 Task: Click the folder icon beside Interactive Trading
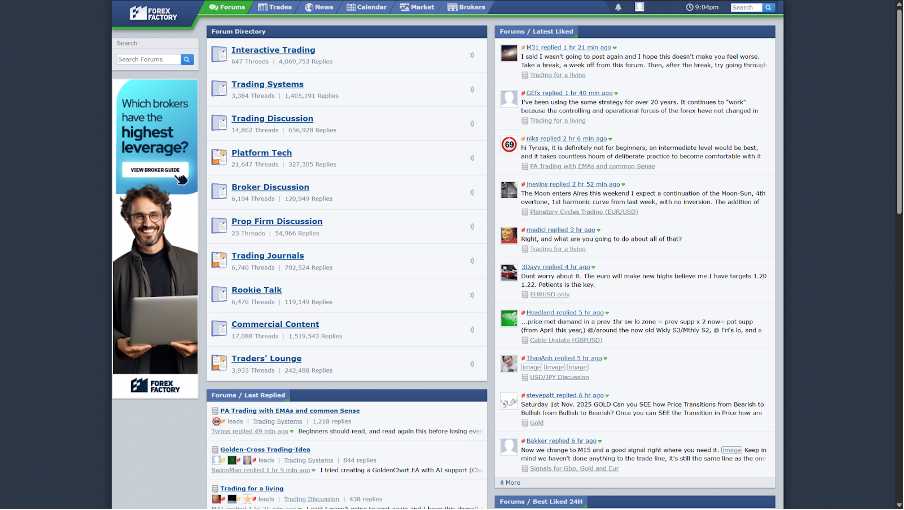[219, 54]
